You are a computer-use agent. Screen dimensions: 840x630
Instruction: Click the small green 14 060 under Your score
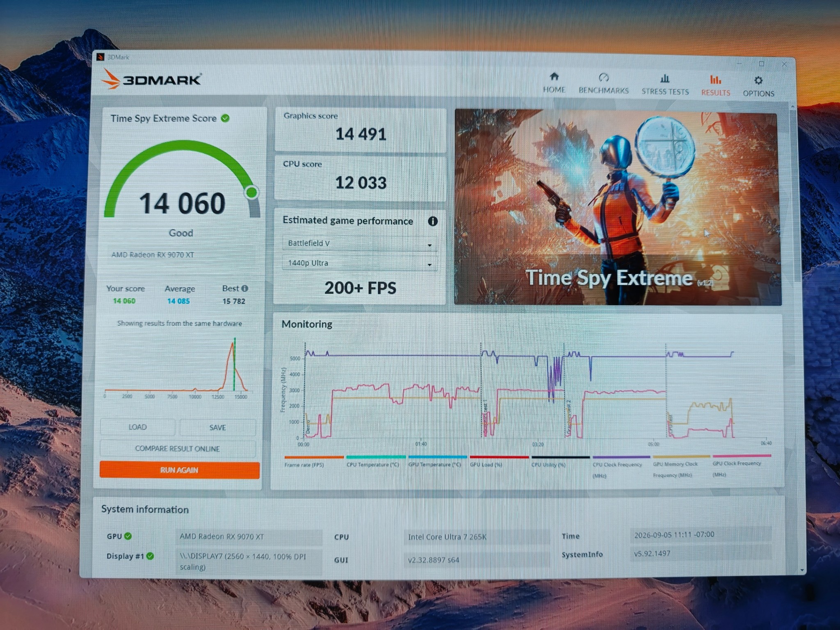tap(124, 301)
